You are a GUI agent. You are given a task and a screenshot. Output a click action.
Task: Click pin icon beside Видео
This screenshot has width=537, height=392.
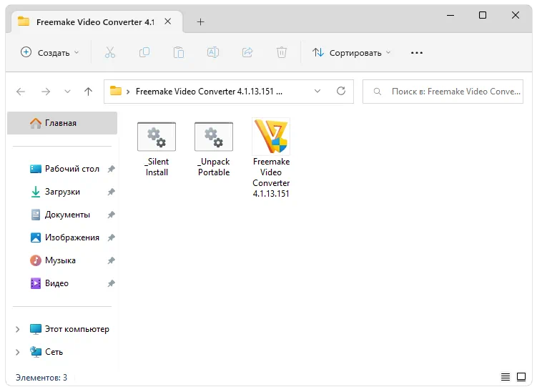(111, 283)
